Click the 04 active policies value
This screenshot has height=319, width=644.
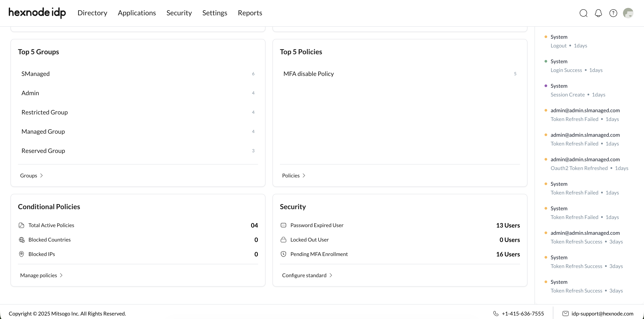pos(254,225)
